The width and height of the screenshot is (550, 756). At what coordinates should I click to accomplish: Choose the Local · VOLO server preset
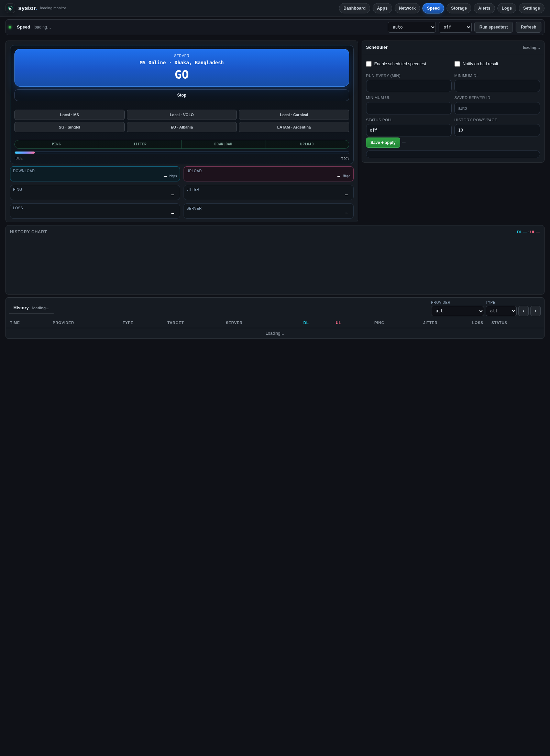[x=182, y=115]
